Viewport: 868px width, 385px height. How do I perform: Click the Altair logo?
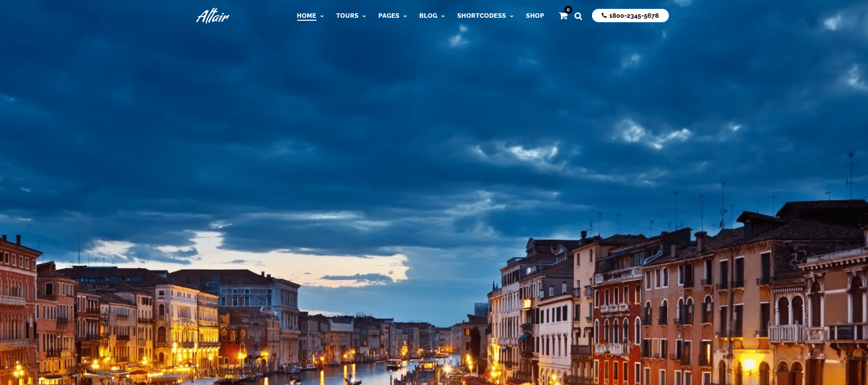[x=212, y=16]
